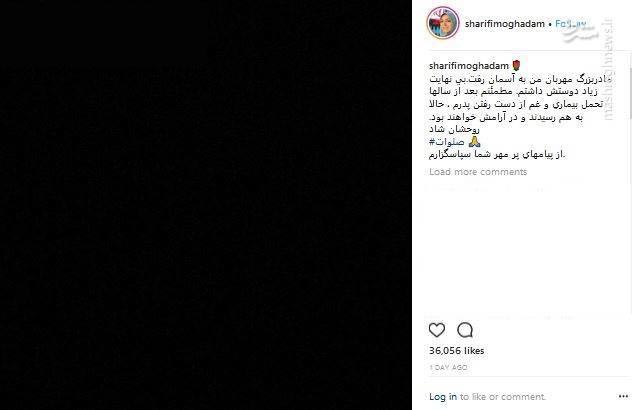Follow the sharifimoghadam account
This screenshot has width=632, height=410.
tap(571, 24)
